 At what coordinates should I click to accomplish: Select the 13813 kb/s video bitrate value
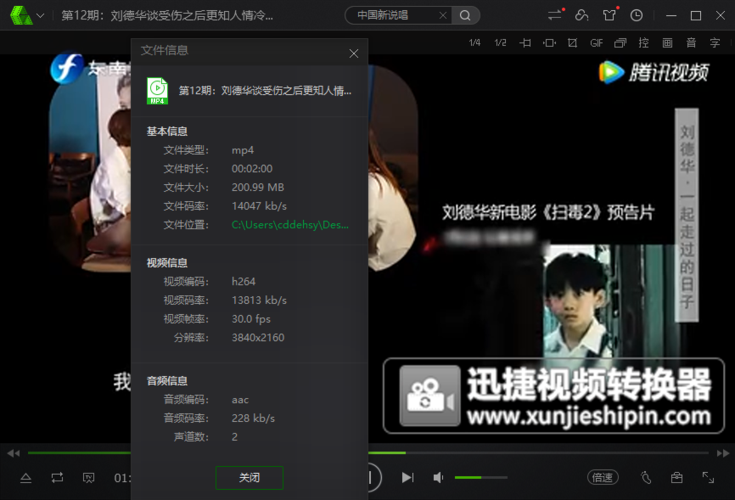point(259,300)
